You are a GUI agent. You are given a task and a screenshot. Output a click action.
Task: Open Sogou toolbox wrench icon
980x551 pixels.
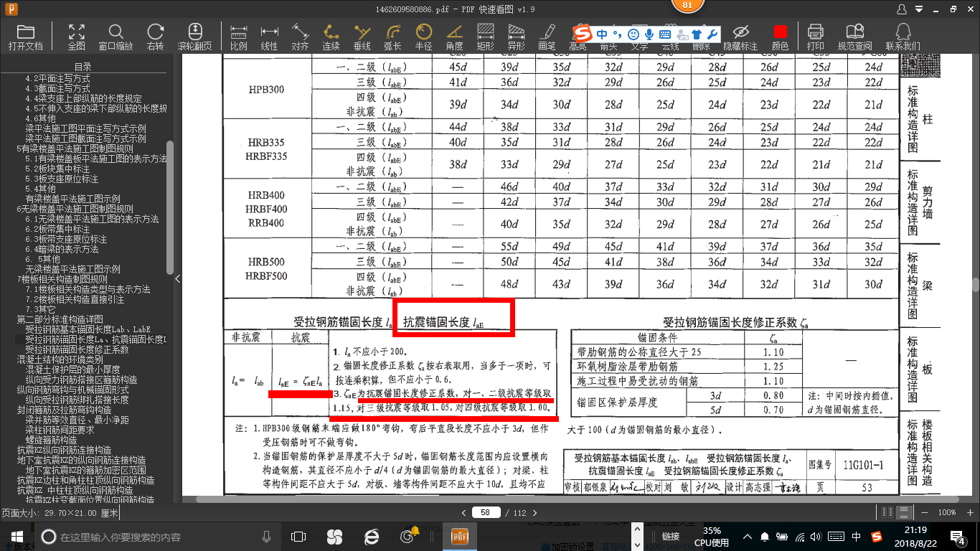712,34
